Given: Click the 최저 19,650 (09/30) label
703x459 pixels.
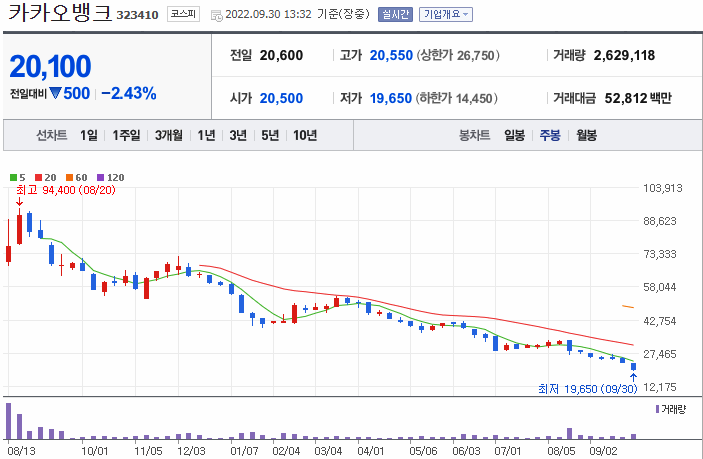Looking at the screenshot, I should [x=587, y=389].
